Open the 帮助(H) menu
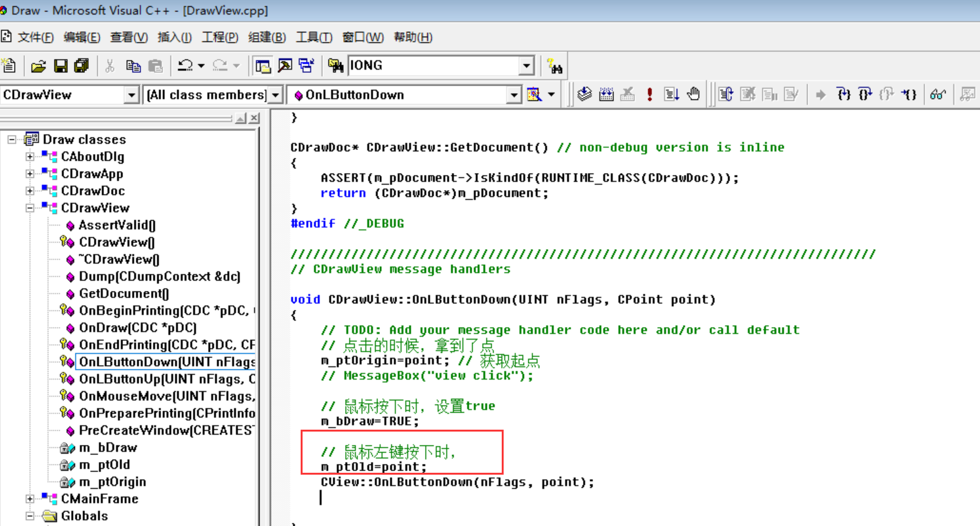The image size is (980, 526). point(413,37)
